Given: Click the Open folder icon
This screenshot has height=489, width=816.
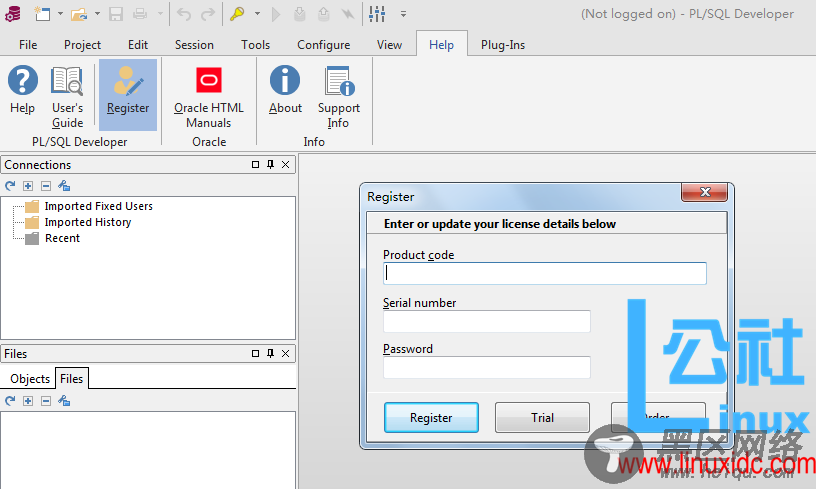Looking at the screenshot, I should pos(79,14).
